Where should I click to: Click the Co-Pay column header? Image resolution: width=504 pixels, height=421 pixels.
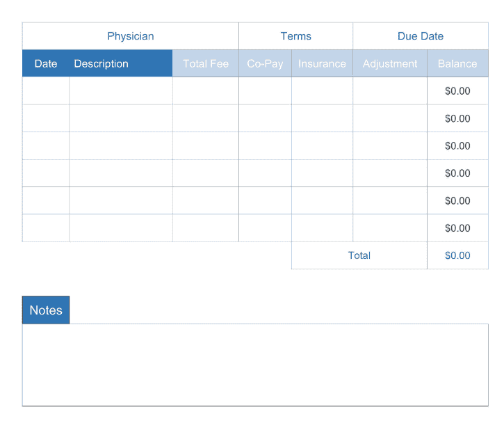(x=265, y=63)
